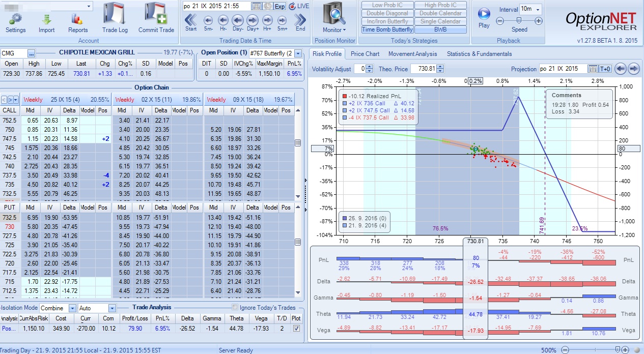
Task: Advance one day (Day+)
Action: pos(253,23)
